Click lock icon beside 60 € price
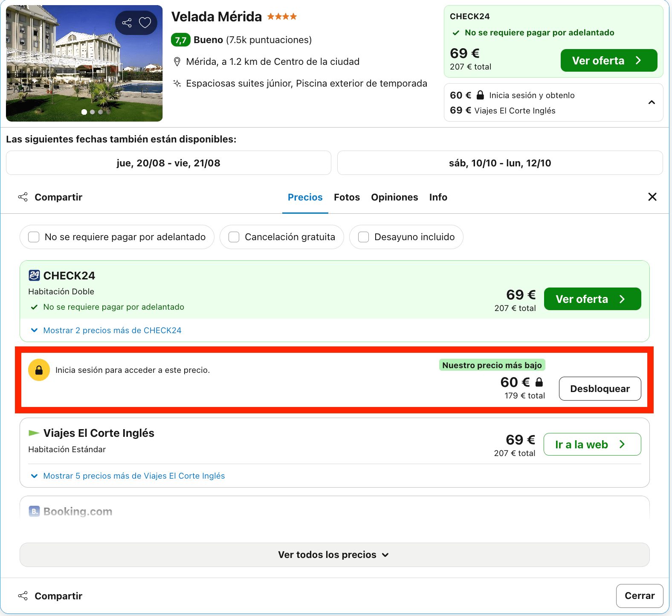 click(x=539, y=382)
